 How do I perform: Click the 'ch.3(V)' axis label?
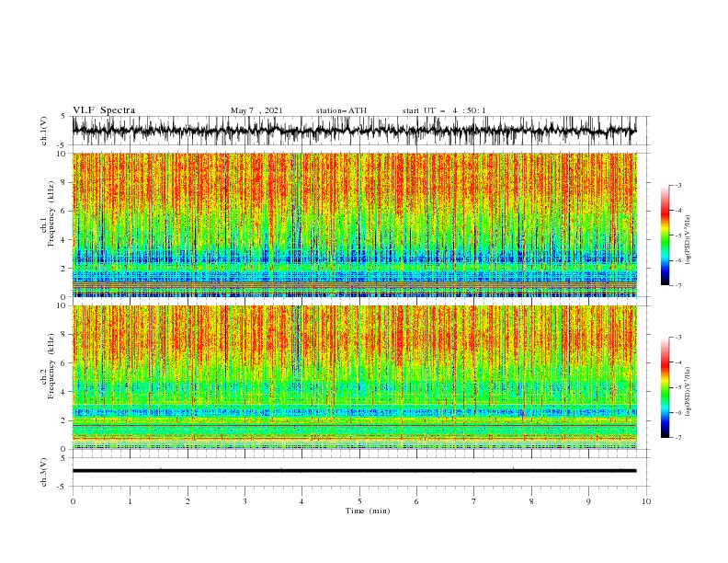[x=44, y=472]
